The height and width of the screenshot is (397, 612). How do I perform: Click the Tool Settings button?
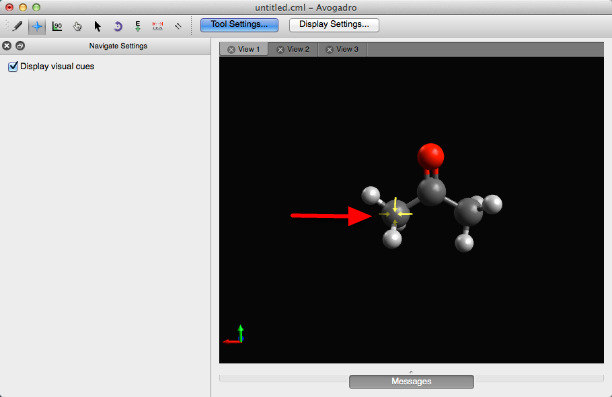[x=239, y=25]
